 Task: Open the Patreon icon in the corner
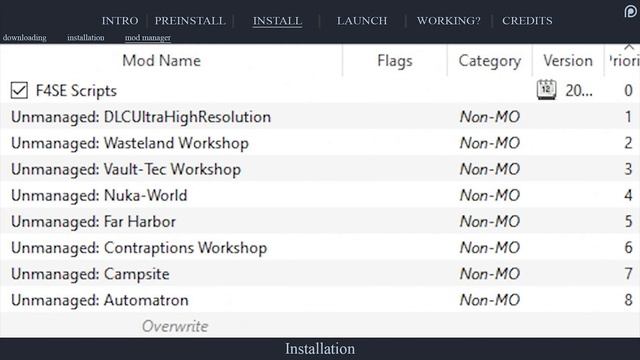631,11
